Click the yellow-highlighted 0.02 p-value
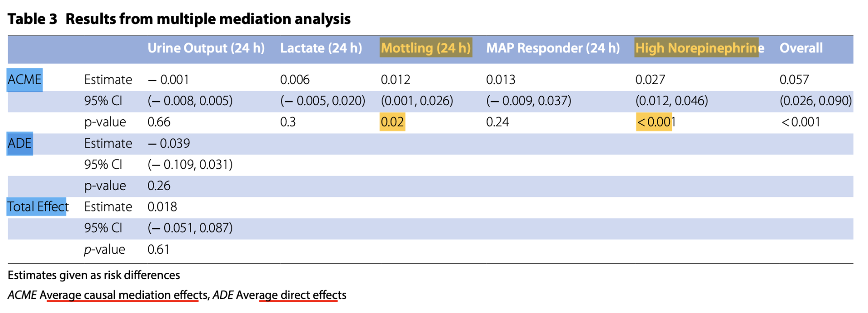This screenshot has width=868, height=313. (x=392, y=122)
